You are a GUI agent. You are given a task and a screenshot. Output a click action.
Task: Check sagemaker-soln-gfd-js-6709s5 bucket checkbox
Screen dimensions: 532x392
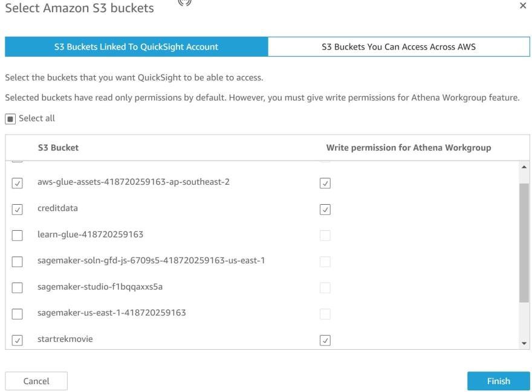coord(18,262)
